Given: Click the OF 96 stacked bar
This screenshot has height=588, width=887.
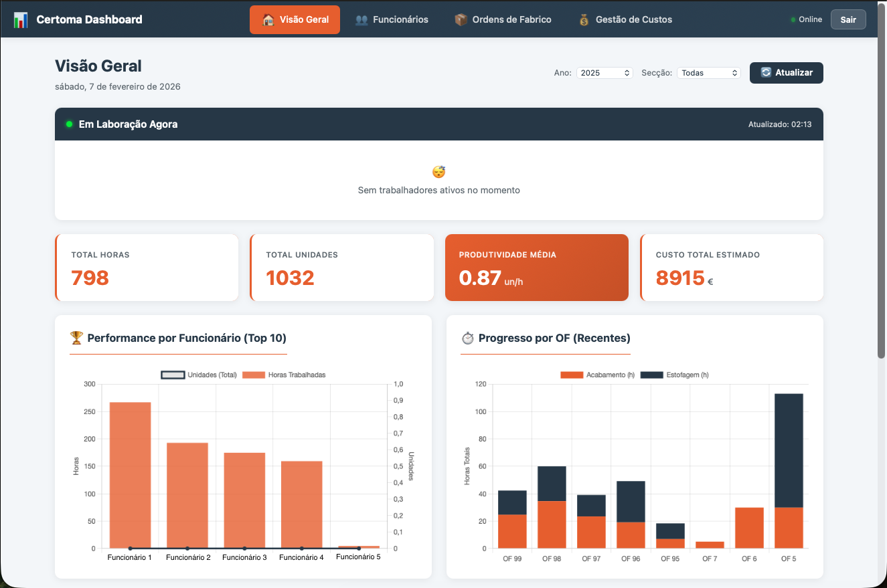Looking at the screenshot, I should pyautogui.click(x=631, y=514).
